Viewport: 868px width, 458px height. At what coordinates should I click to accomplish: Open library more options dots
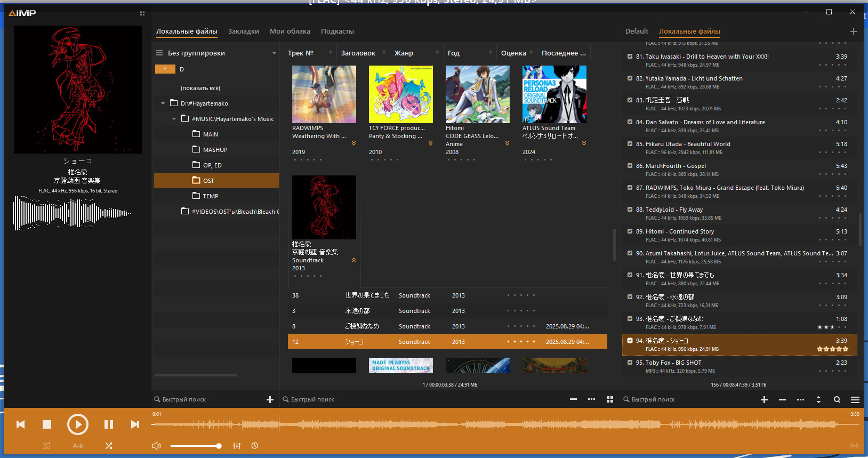click(591, 399)
